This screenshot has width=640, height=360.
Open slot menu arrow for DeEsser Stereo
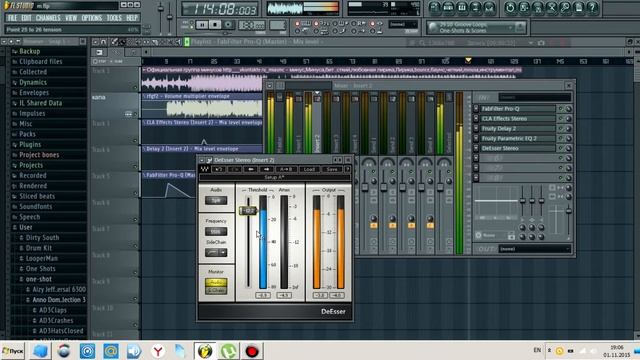click(x=476, y=148)
